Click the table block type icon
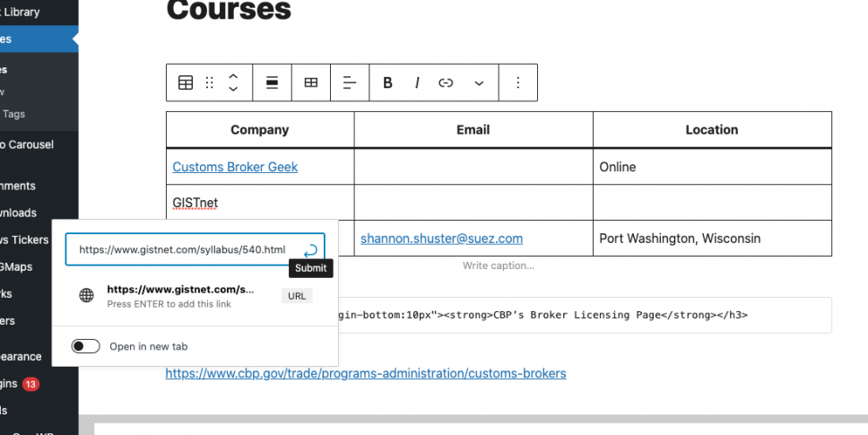This screenshot has width=868, height=435. pos(186,83)
